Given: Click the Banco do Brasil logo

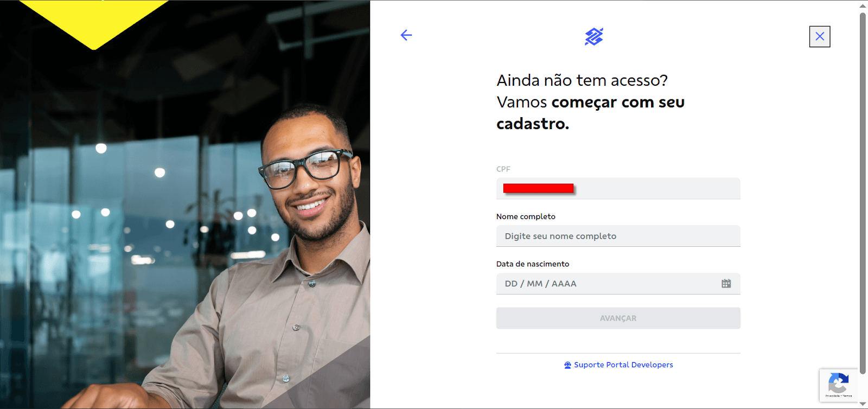Looking at the screenshot, I should tap(594, 36).
